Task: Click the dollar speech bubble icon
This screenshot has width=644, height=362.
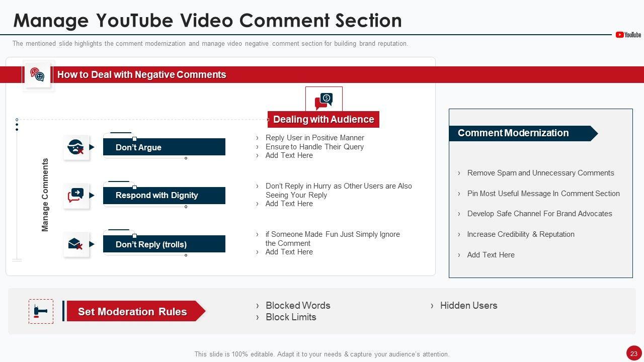Action: 324,101
